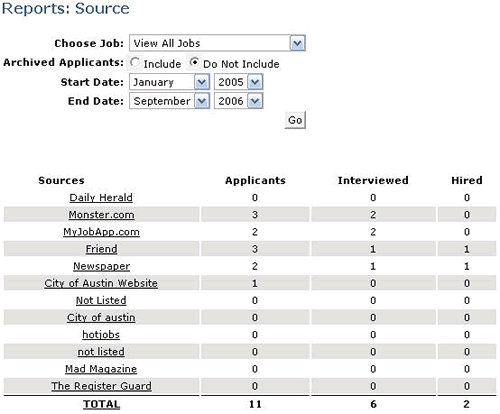Click Newspaper hired count 1
The image size is (500, 414).
[467, 266]
